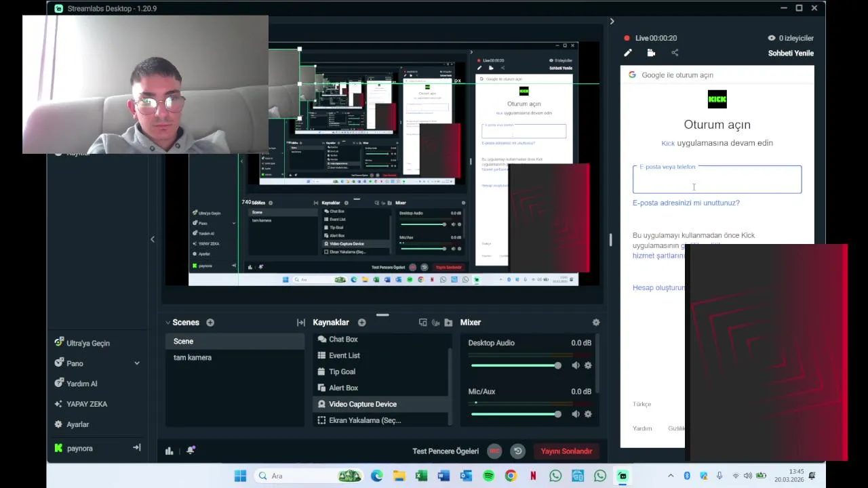
Task: Open Desktop Audio settings gear
Action: [x=588, y=365]
